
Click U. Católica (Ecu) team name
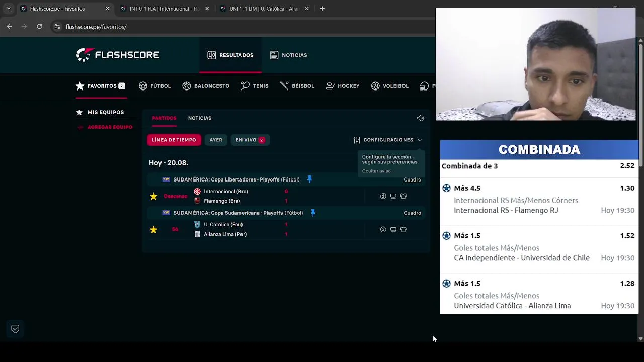tap(223, 225)
